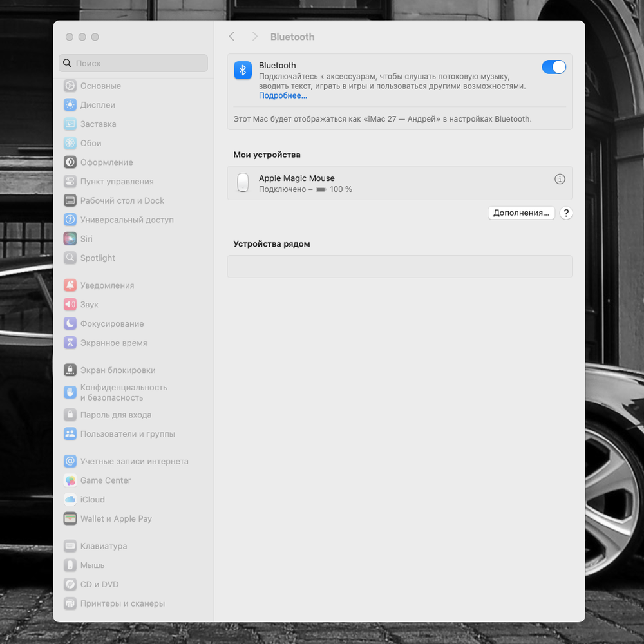Screen dimensions: 644x644
Task: Open Заставка in the sidebar
Action: (90, 124)
